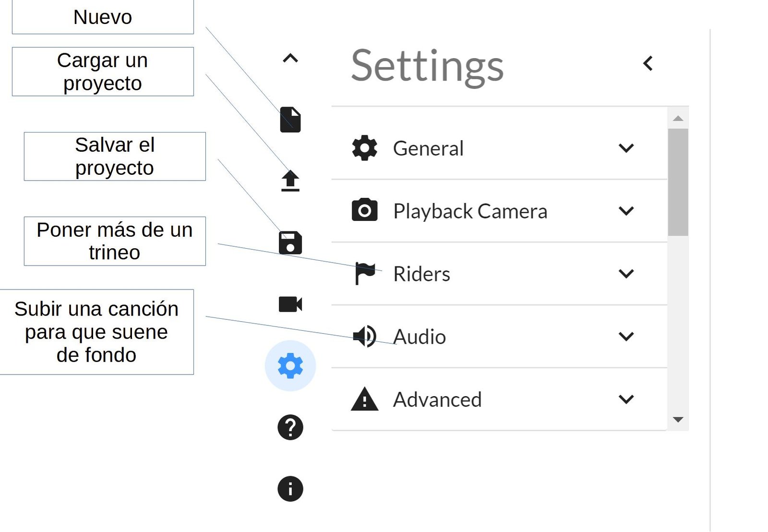Image resolution: width=768 pixels, height=532 pixels.
Task: Expand the Advanced settings section
Action: tap(626, 399)
